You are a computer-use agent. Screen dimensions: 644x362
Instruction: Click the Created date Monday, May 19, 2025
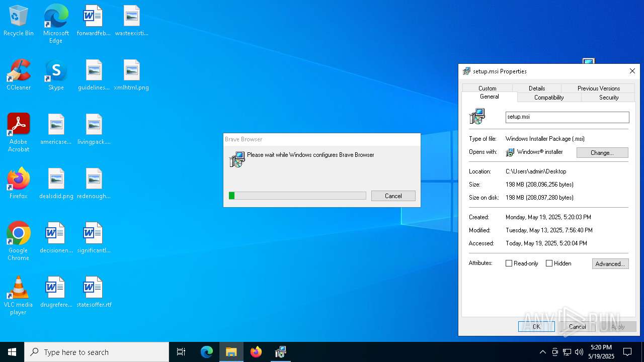click(x=548, y=217)
